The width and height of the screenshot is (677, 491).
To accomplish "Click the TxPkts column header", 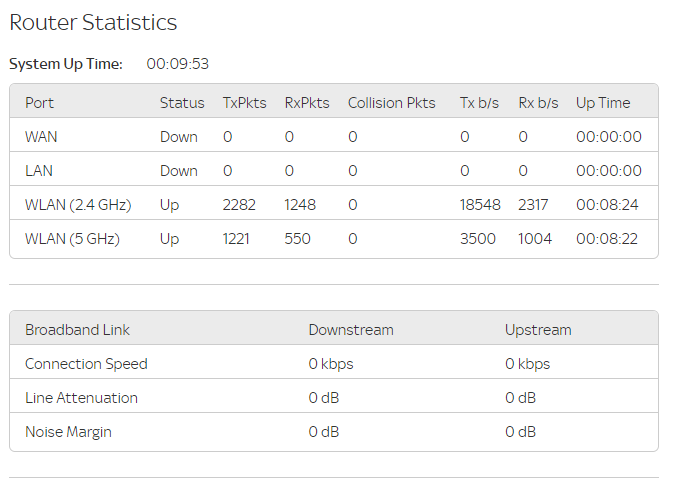I will click(x=244, y=103).
